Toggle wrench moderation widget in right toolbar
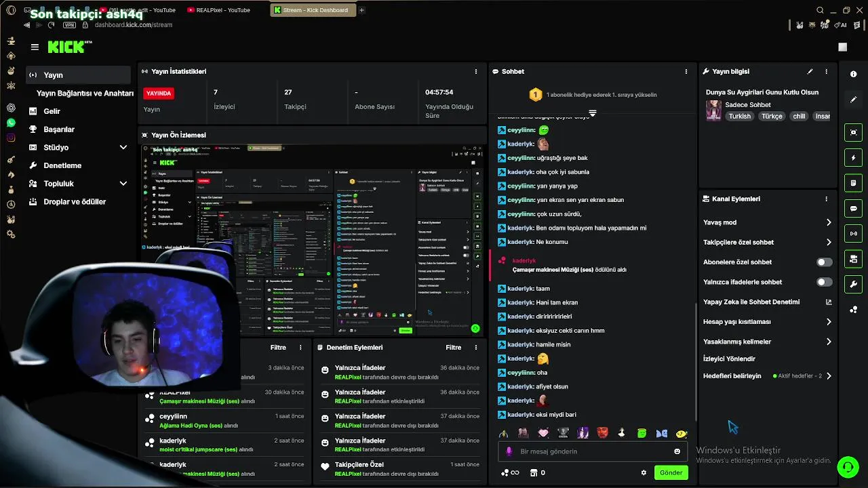Viewport: 868px width, 488px height. [853, 284]
